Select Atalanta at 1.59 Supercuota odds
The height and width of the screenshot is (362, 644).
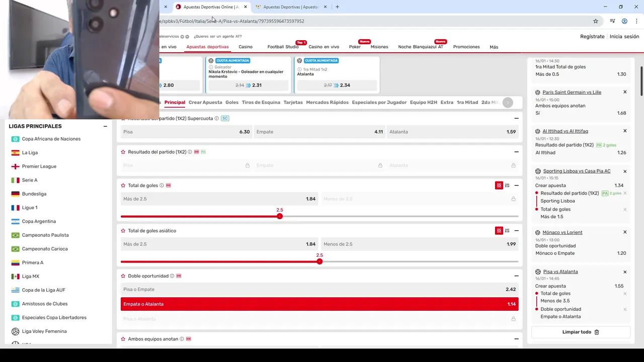453,132
